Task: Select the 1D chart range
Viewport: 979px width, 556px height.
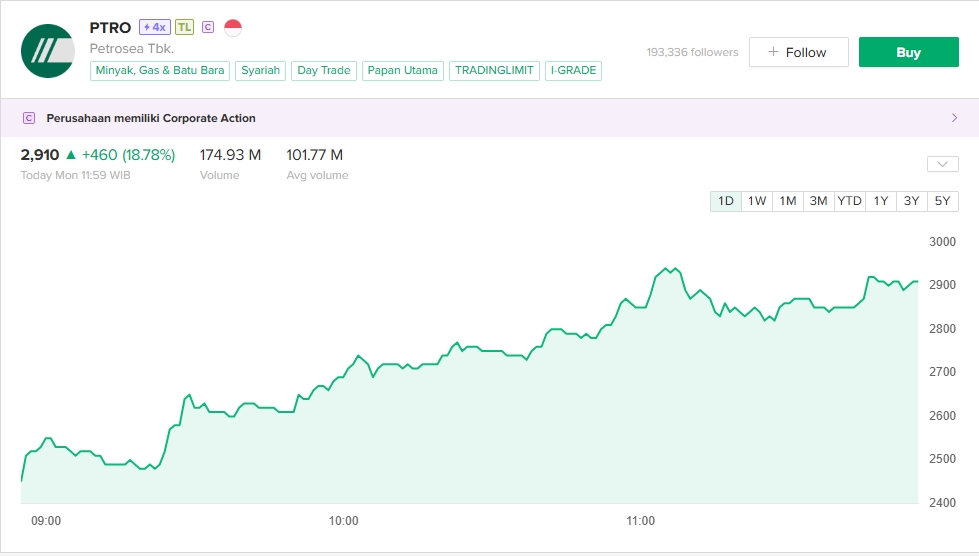Action: [726, 201]
